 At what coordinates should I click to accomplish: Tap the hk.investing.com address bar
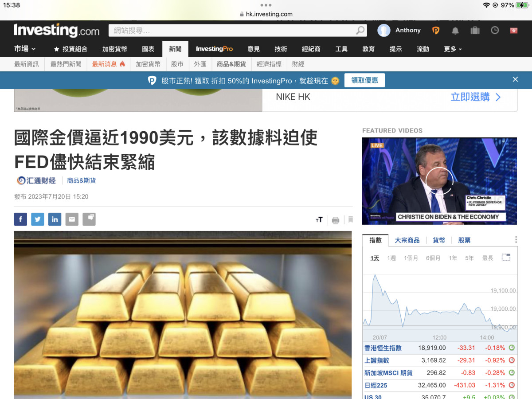pyautogui.click(x=266, y=14)
